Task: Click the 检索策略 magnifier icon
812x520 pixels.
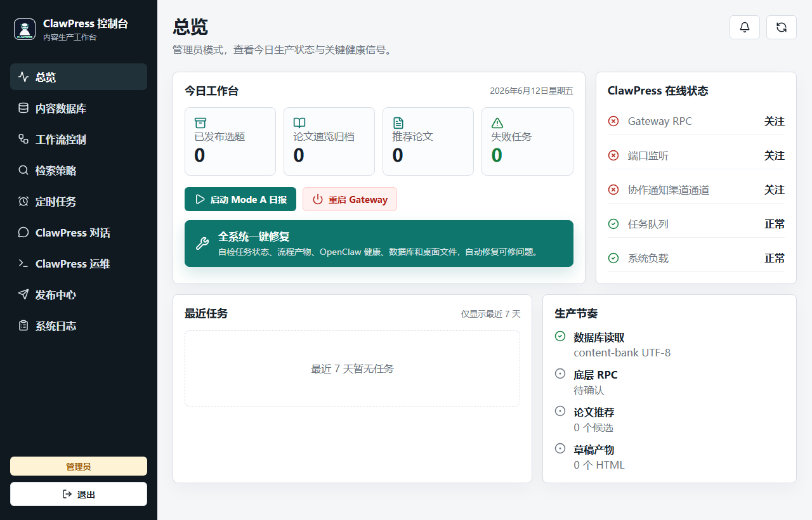Action: click(23, 171)
